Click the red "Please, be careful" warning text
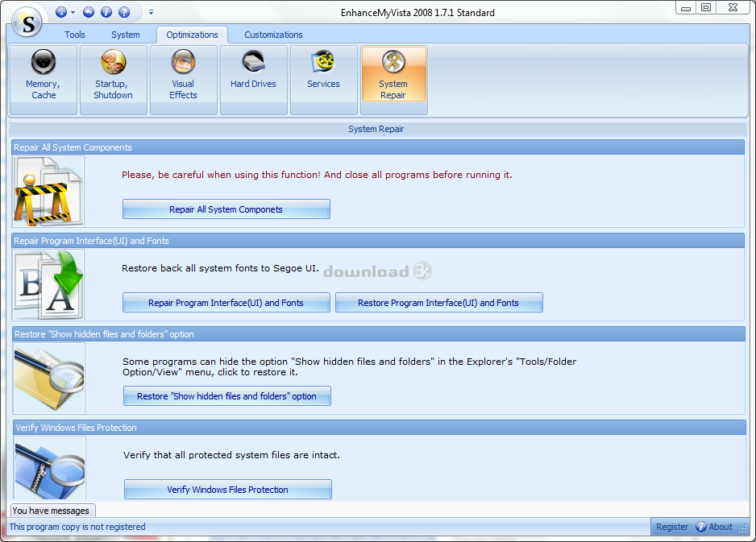Image resolution: width=756 pixels, height=542 pixels. click(x=317, y=175)
